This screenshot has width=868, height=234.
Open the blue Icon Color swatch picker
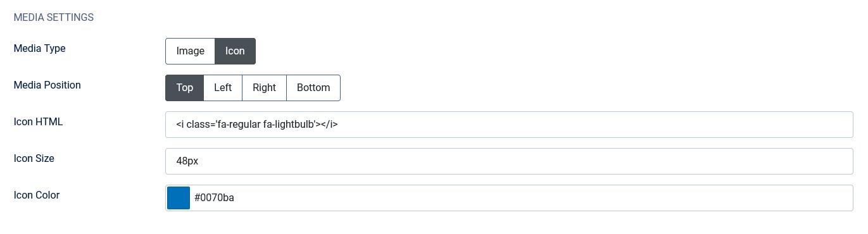[179, 198]
